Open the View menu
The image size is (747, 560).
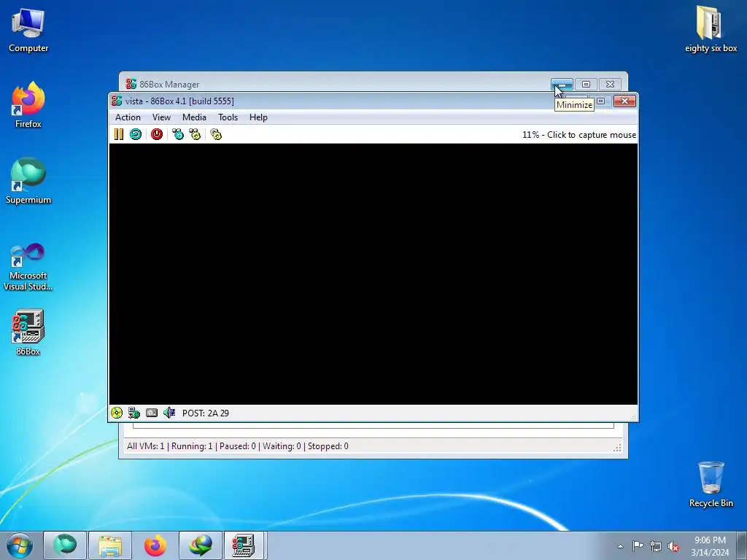click(161, 117)
